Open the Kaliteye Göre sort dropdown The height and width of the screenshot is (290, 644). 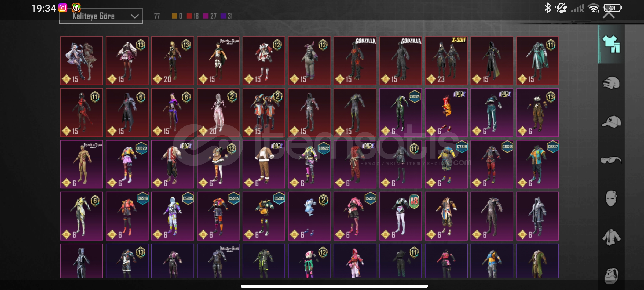tap(101, 16)
